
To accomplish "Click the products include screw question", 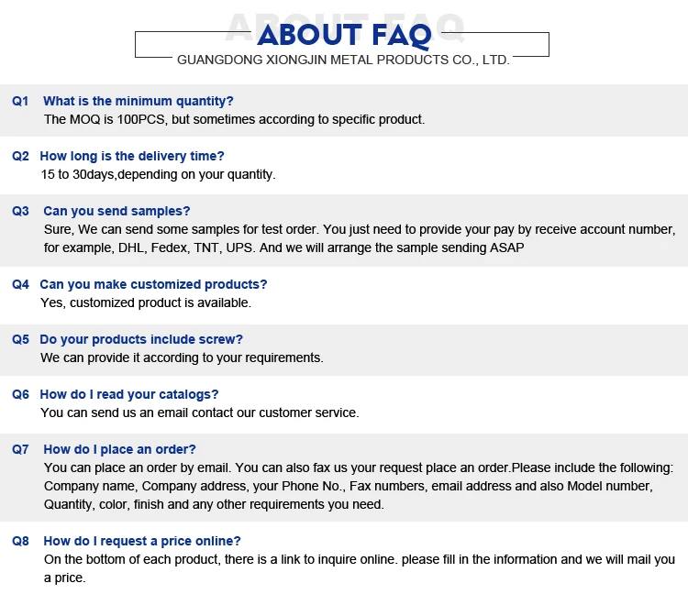I will click(141, 340).
